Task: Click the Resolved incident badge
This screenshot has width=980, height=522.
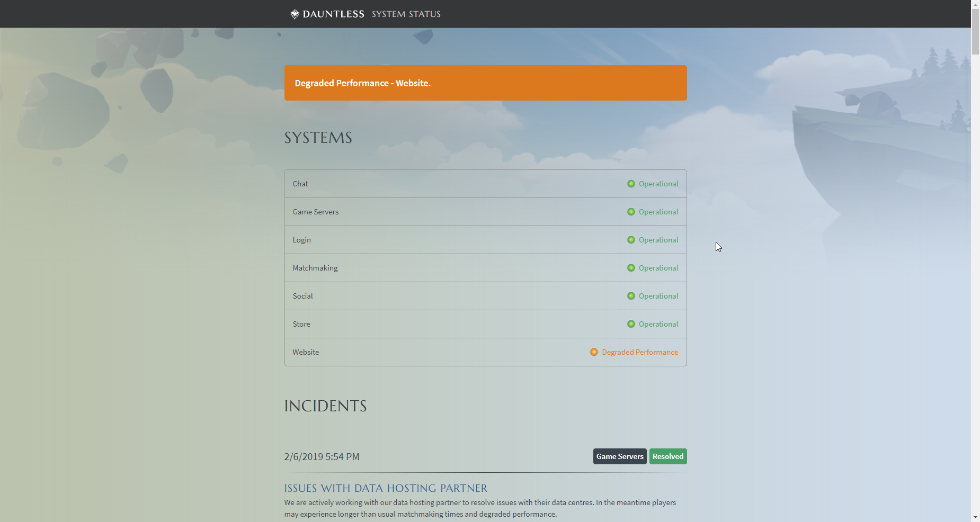Action: pyautogui.click(x=668, y=456)
